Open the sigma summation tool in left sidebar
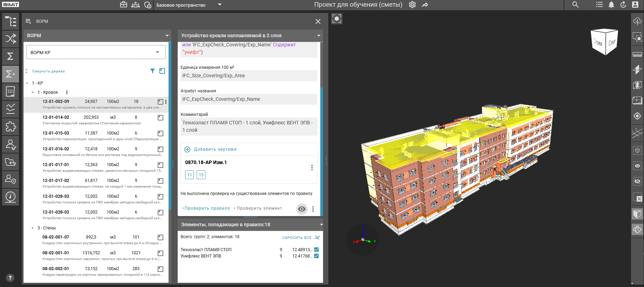This screenshot has height=287, width=644. pos(11,57)
